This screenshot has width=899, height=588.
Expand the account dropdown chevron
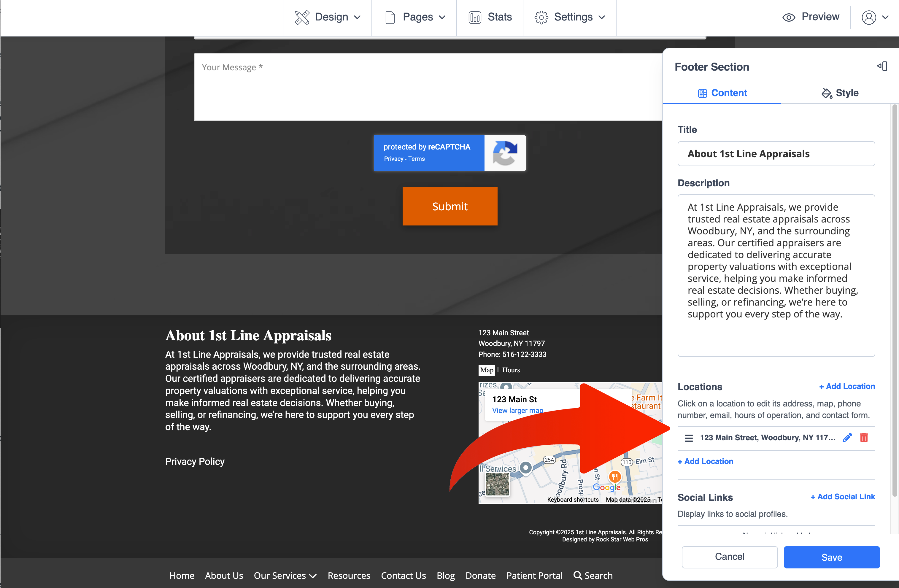[885, 18]
